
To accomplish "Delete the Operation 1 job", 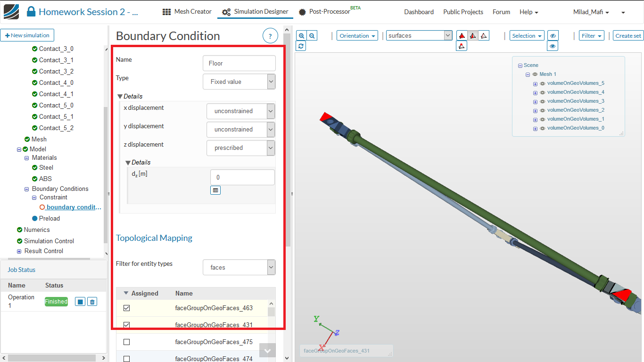I will [x=92, y=302].
